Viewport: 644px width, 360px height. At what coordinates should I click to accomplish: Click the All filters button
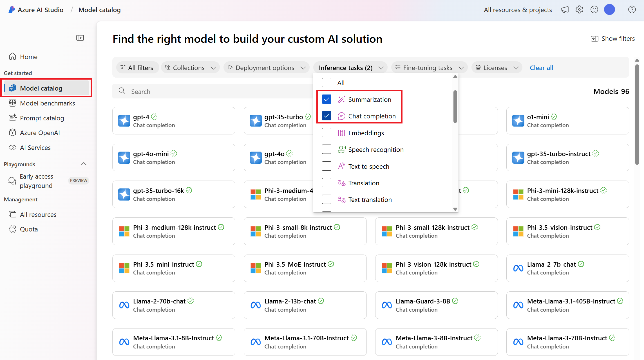coord(137,67)
